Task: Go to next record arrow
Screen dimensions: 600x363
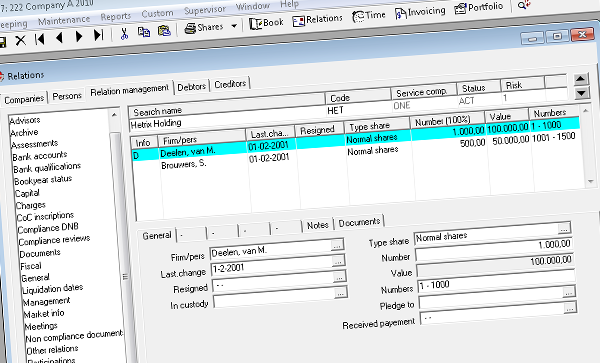Action: (79, 36)
